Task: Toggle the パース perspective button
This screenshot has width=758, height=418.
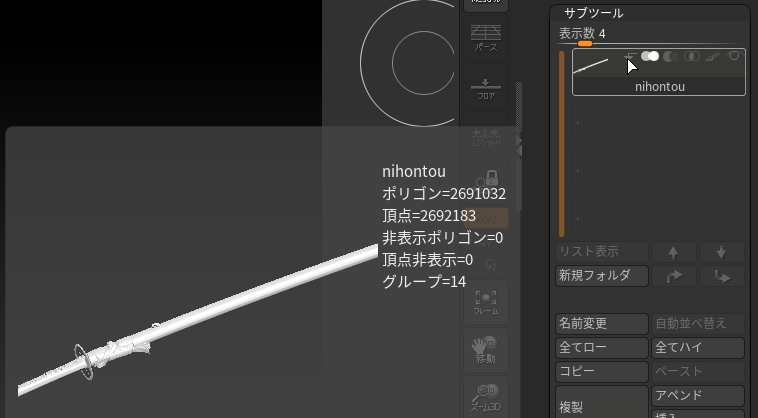Action: pyautogui.click(x=486, y=38)
